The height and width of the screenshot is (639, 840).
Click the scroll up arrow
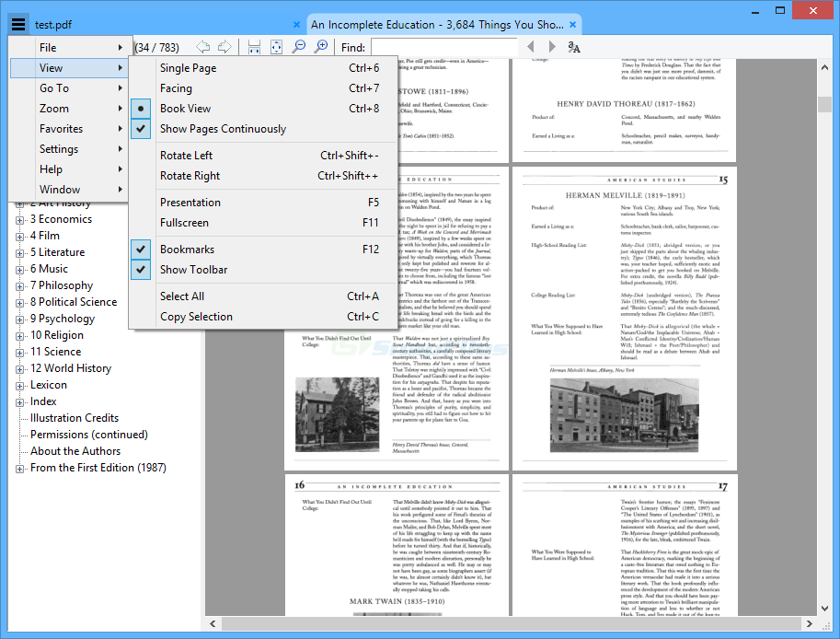tap(824, 67)
